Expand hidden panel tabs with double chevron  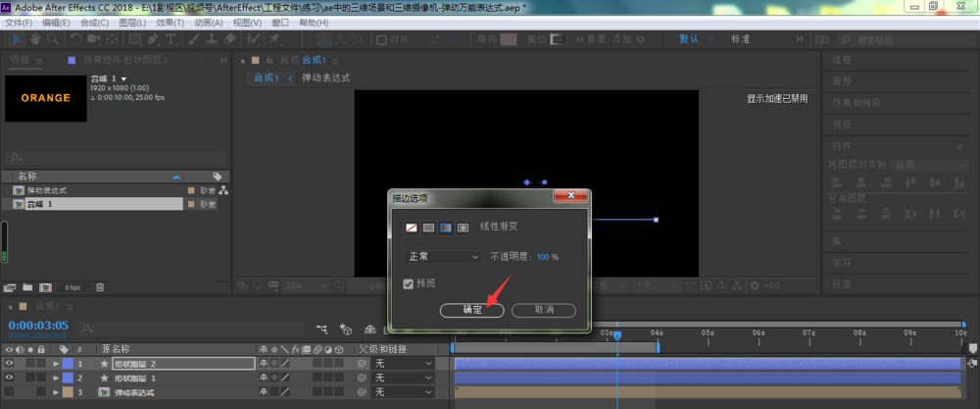click(x=223, y=61)
